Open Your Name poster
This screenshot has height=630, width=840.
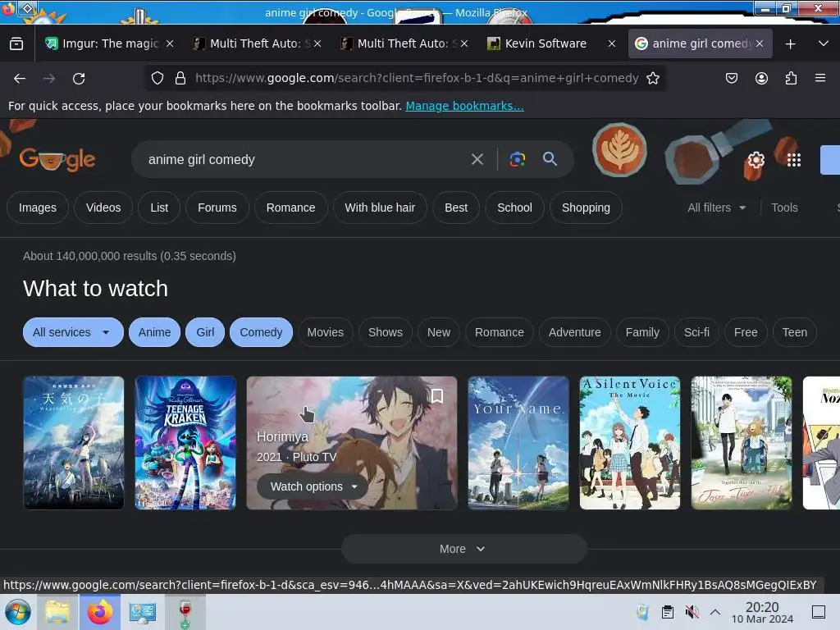pyautogui.click(x=518, y=442)
